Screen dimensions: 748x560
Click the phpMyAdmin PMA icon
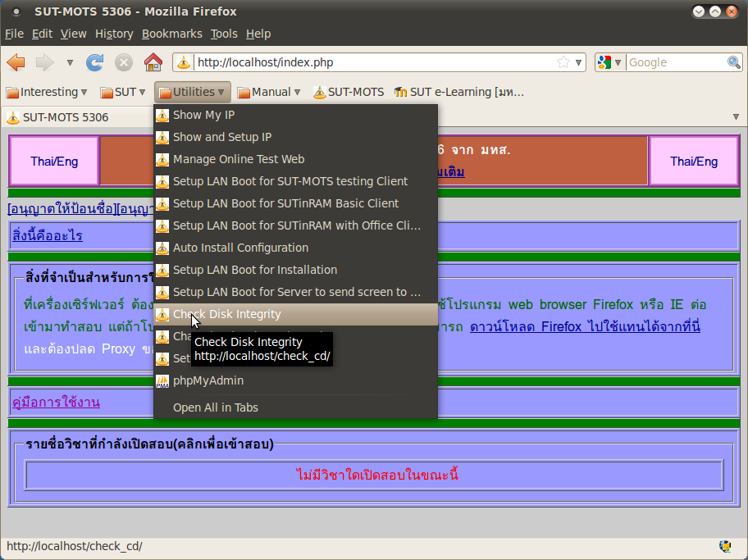(162, 381)
